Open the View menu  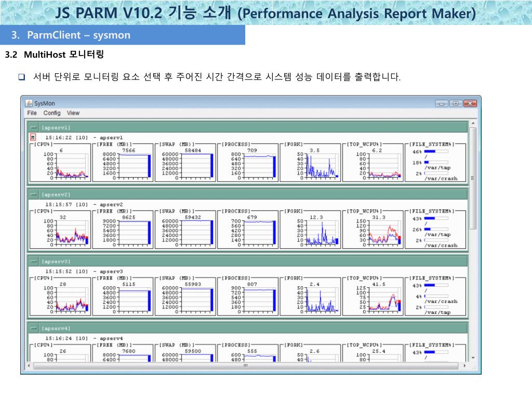click(73, 113)
